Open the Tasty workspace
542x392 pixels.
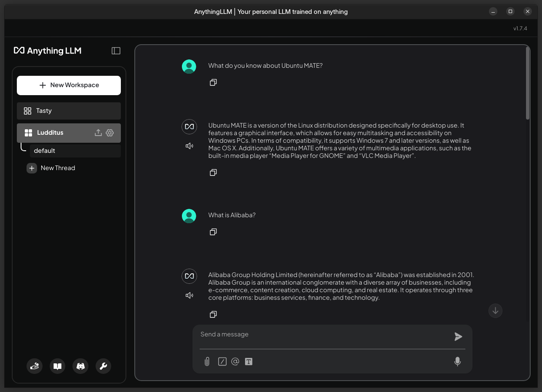(69, 111)
